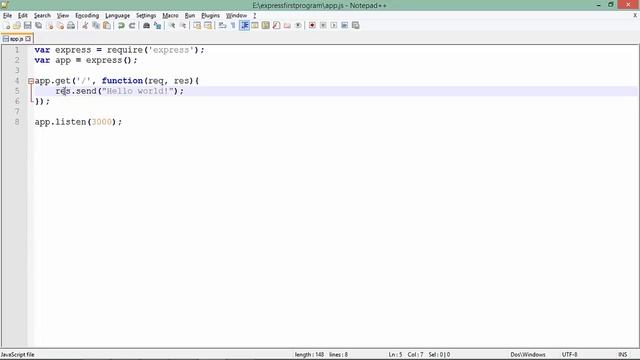Open the Plugins menu

(x=210, y=16)
